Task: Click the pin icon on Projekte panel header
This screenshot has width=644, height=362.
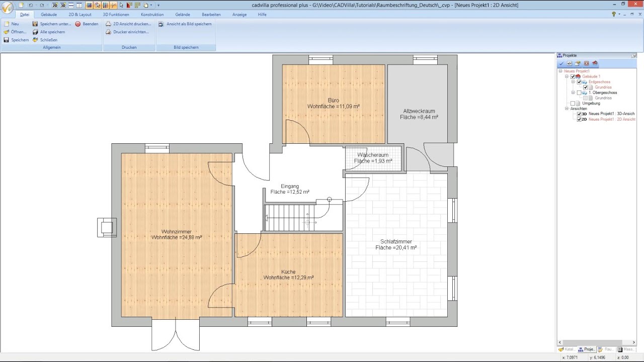Action: point(634,55)
